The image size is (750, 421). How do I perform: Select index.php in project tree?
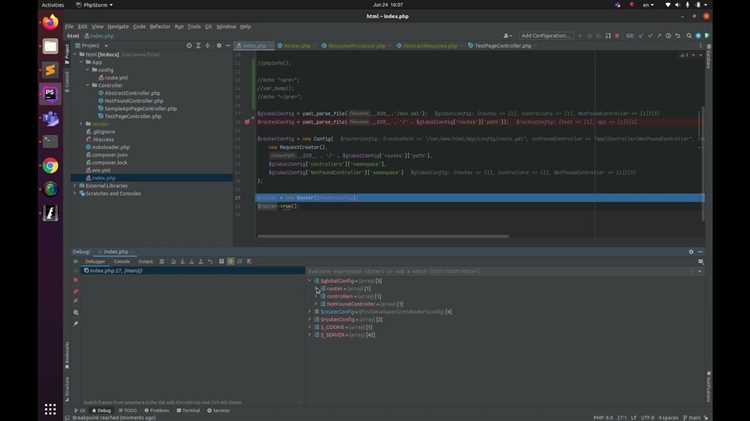point(103,178)
